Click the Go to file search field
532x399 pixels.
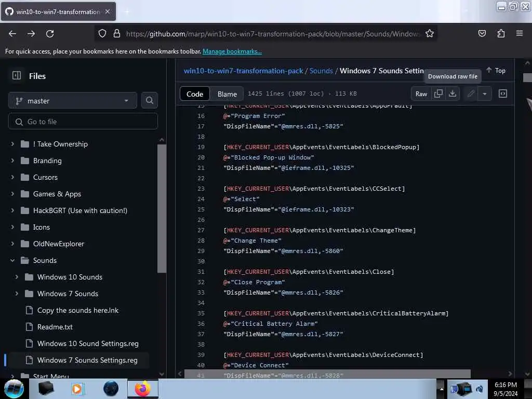[83, 122]
